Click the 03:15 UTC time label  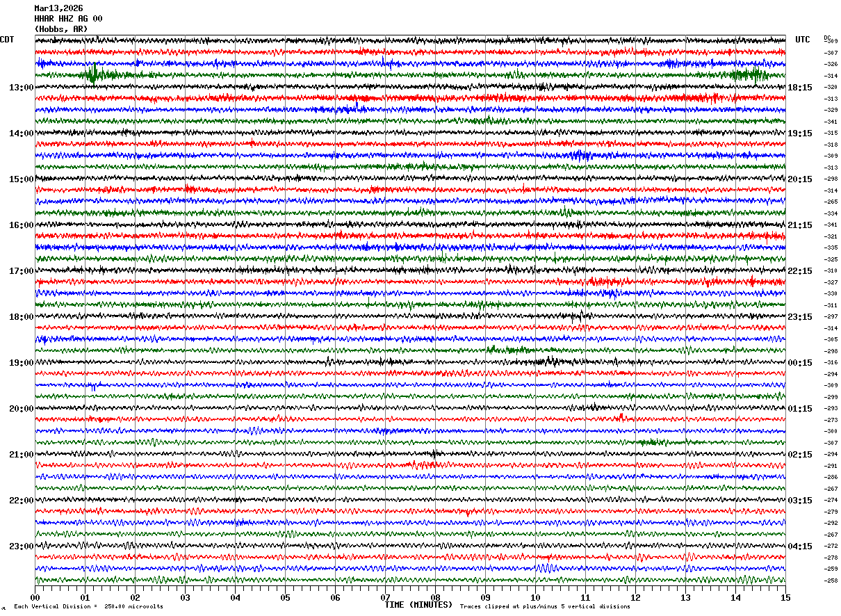coord(801,501)
